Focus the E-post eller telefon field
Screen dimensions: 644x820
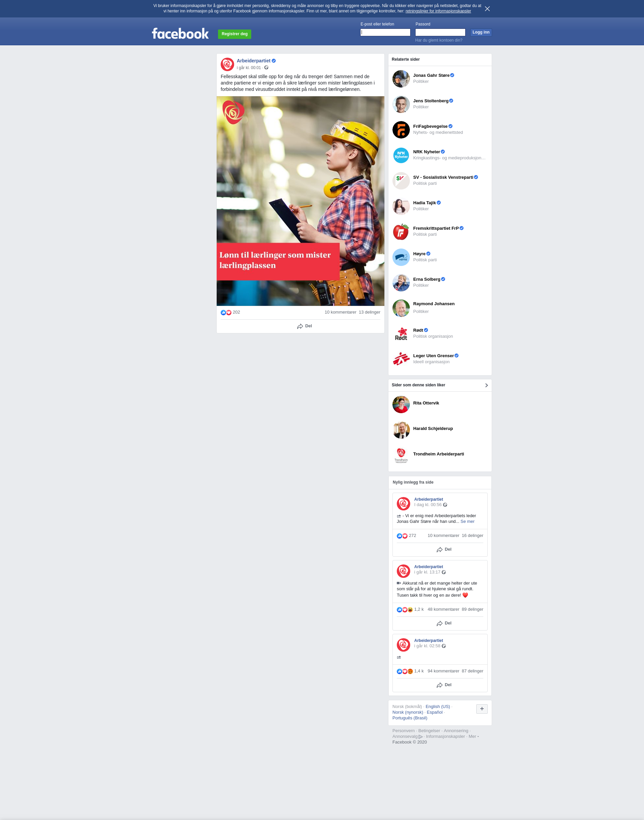coord(385,33)
